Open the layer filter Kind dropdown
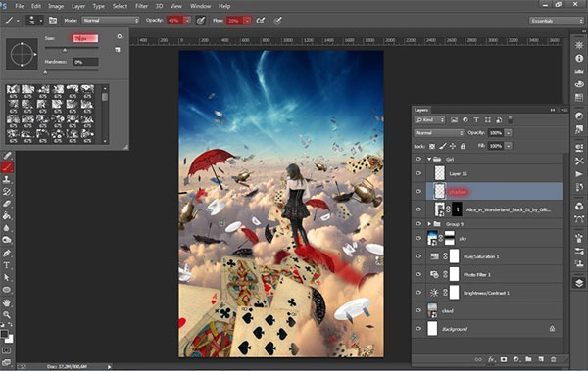Image resolution: width=588 pixels, height=371 pixels. tap(430, 120)
